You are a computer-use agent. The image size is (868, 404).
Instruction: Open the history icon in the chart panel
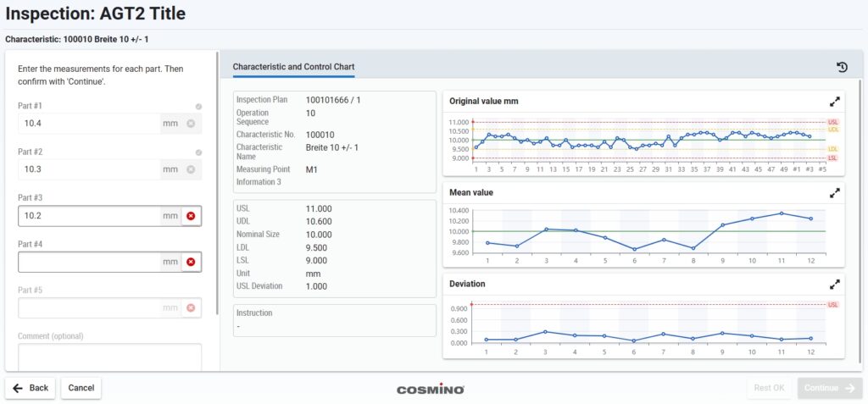coord(842,67)
